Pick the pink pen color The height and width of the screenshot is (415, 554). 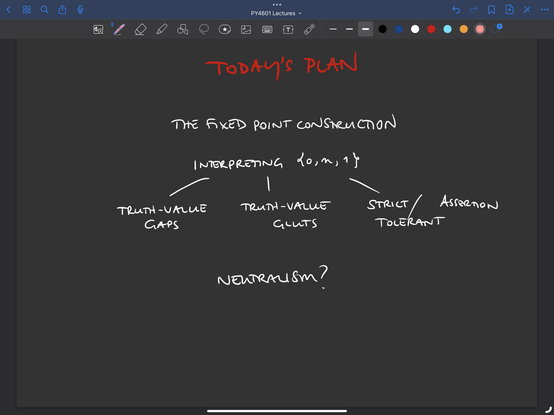pos(480,29)
